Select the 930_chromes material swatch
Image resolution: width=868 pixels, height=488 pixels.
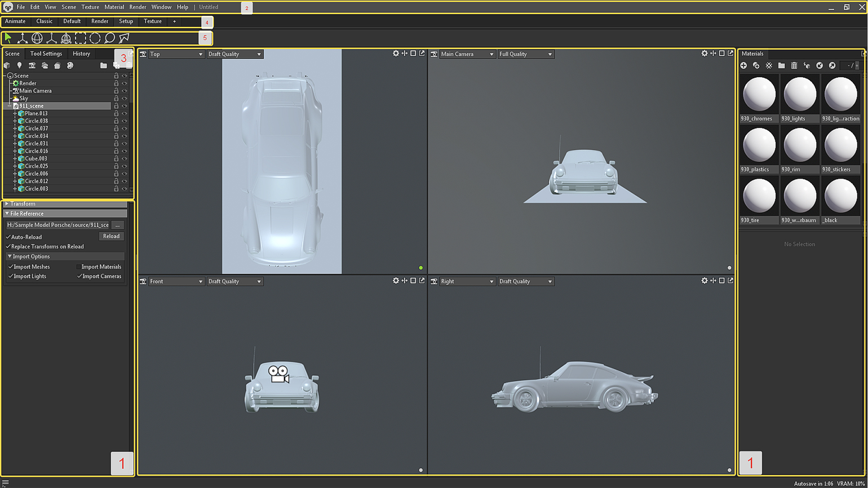pos(759,95)
